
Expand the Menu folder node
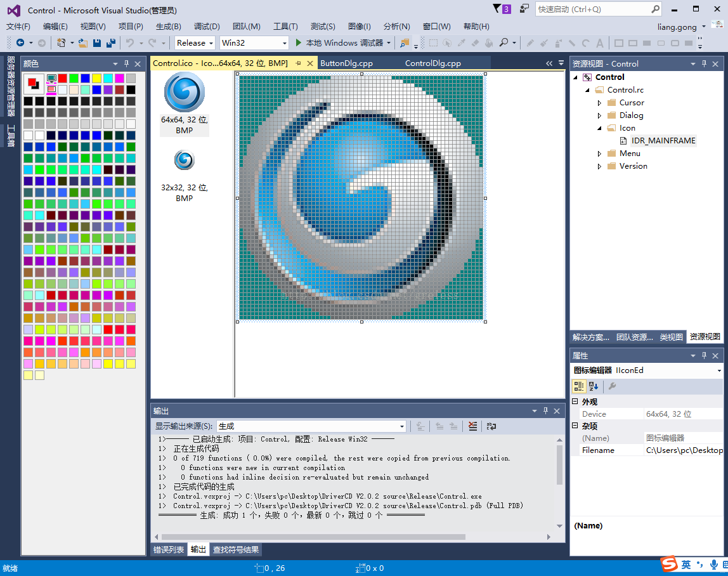point(599,154)
